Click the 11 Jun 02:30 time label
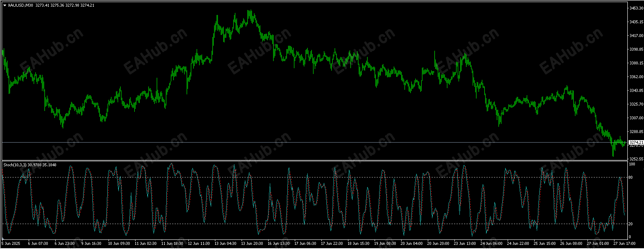 coord(146,244)
